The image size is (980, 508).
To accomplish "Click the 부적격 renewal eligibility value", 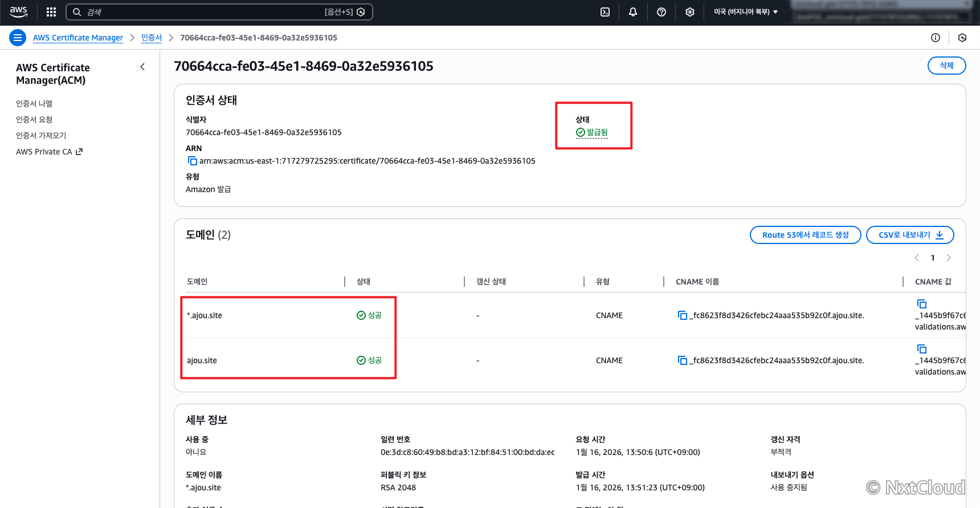I will click(x=781, y=452).
